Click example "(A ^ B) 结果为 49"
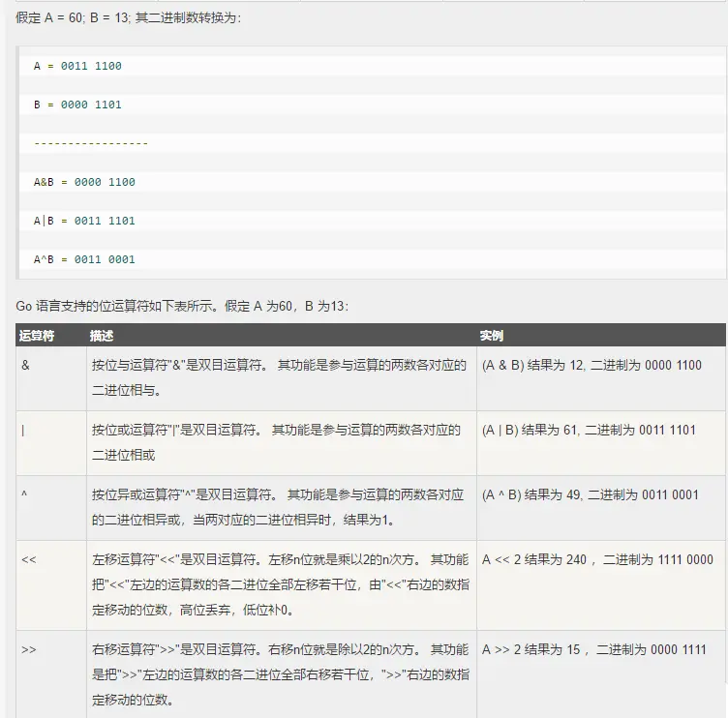 tap(591, 494)
